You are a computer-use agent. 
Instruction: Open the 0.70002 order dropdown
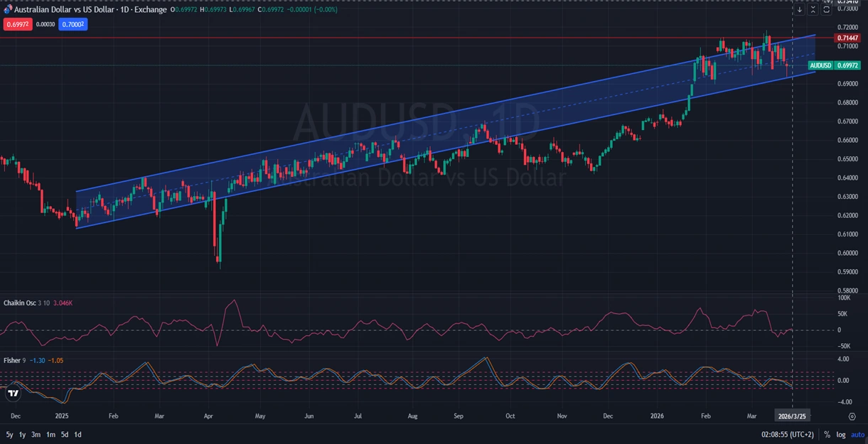(x=73, y=23)
